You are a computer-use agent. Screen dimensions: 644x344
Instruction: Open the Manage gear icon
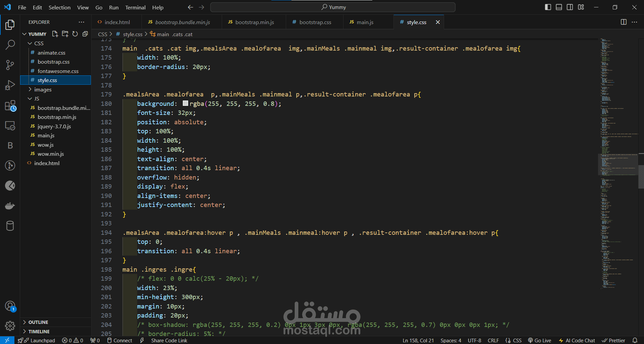tap(10, 326)
